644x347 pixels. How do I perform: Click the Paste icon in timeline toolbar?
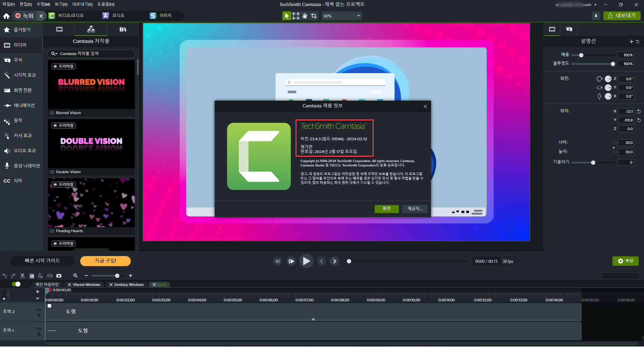[41, 276]
